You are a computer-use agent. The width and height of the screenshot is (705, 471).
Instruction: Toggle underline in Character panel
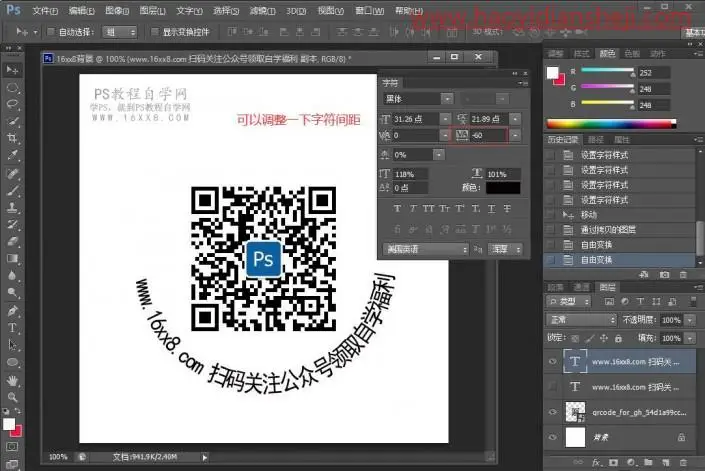point(491,208)
